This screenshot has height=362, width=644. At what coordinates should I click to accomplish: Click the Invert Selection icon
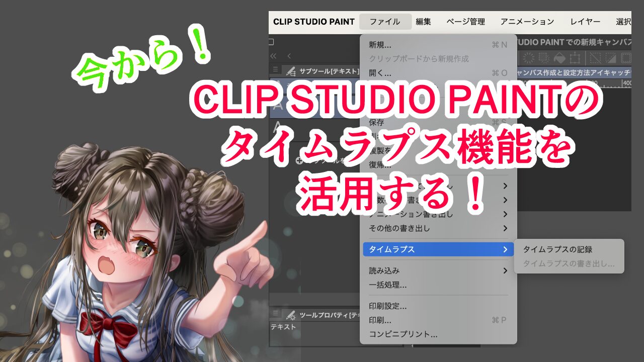pyautogui.click(x=611, y=58)
